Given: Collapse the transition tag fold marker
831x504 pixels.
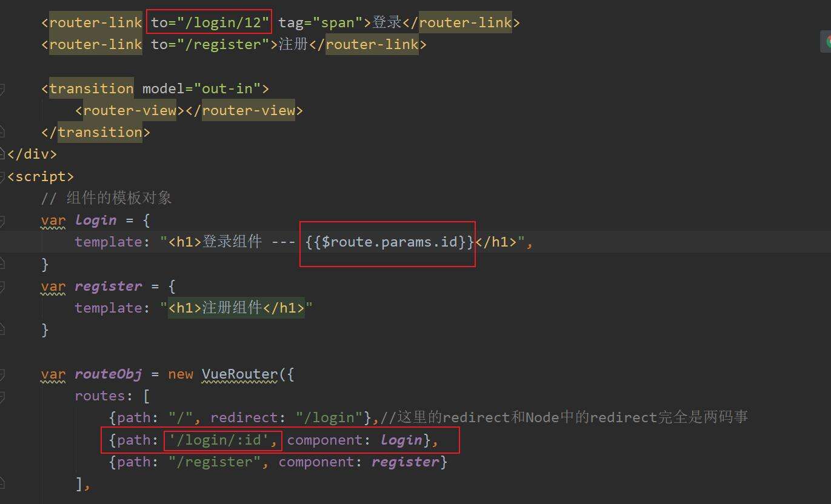Looking at the screenshot, I should [x=2, y=89].
